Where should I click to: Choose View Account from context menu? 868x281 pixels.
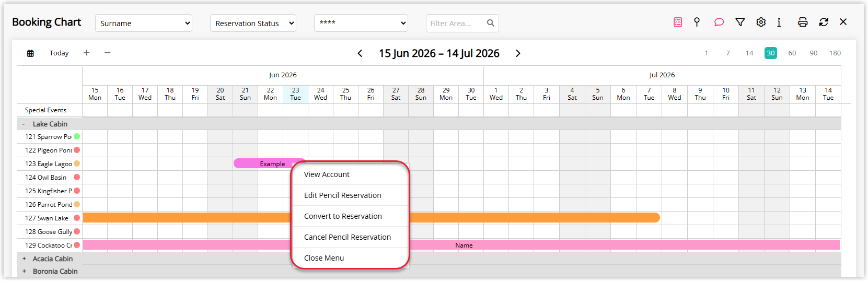tap(350, 174)
